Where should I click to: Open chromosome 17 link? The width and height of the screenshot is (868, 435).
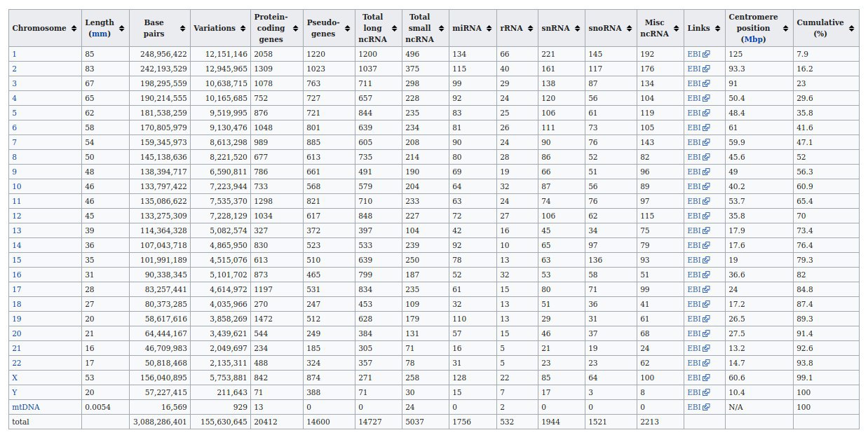(16, 289)
